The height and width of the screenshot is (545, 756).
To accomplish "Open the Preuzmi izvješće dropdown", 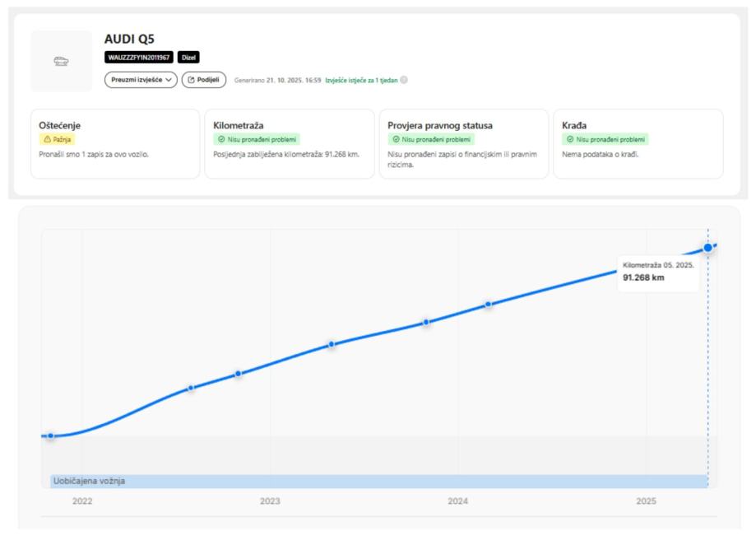I will coord(141,80).
